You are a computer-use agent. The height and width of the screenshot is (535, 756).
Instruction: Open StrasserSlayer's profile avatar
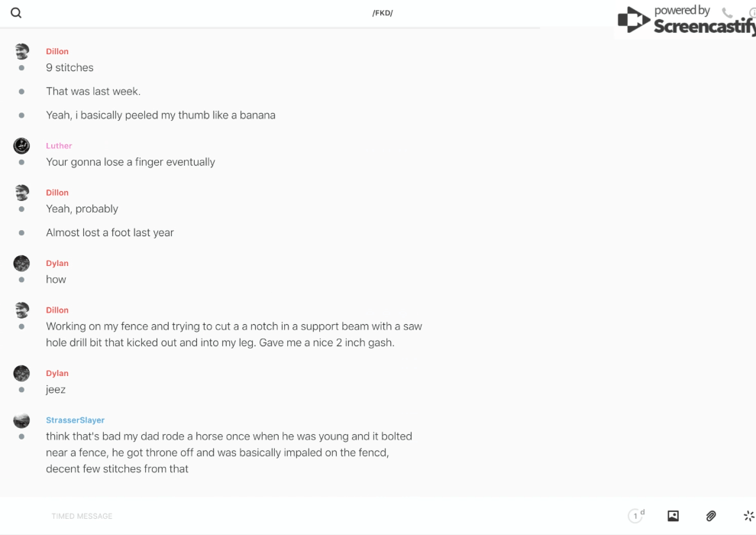(21, 420)
